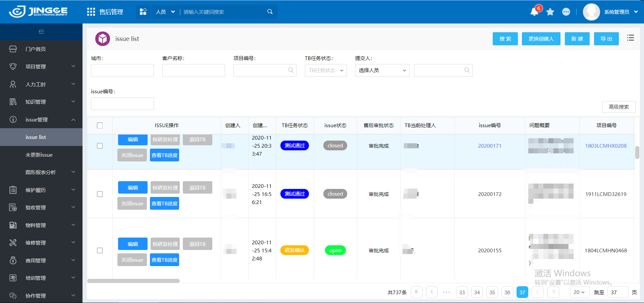This screenshot has width=644, height=303.
Task: Expand the 系统管理员 user menu
Action: (x=621, y=12)
